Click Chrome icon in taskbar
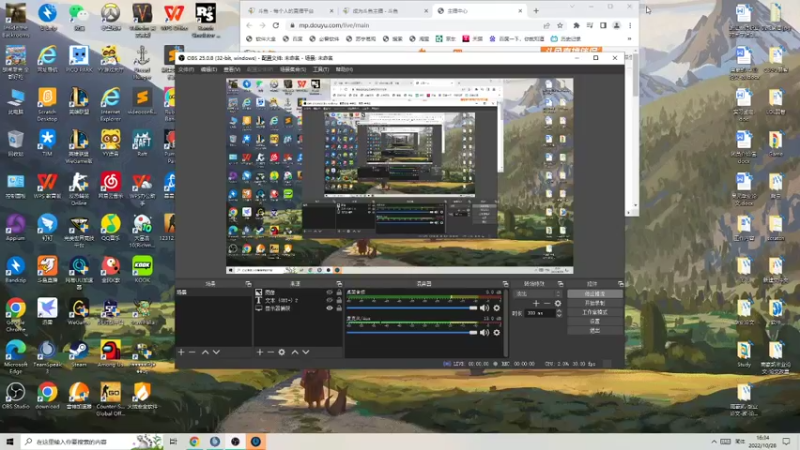The image size is (800, 450). tap(194, 441)
